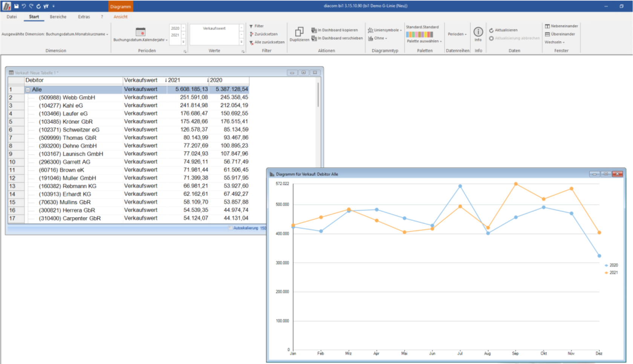Arrange windows Übereinander
The image size is (633, 364).
tap(560, 34)
